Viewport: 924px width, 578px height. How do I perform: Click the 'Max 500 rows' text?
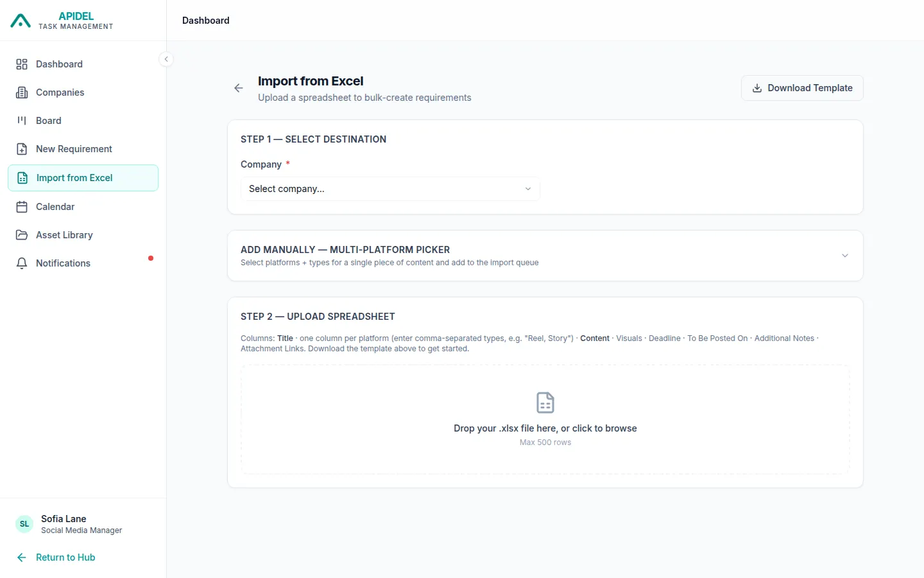pos(545,442)
